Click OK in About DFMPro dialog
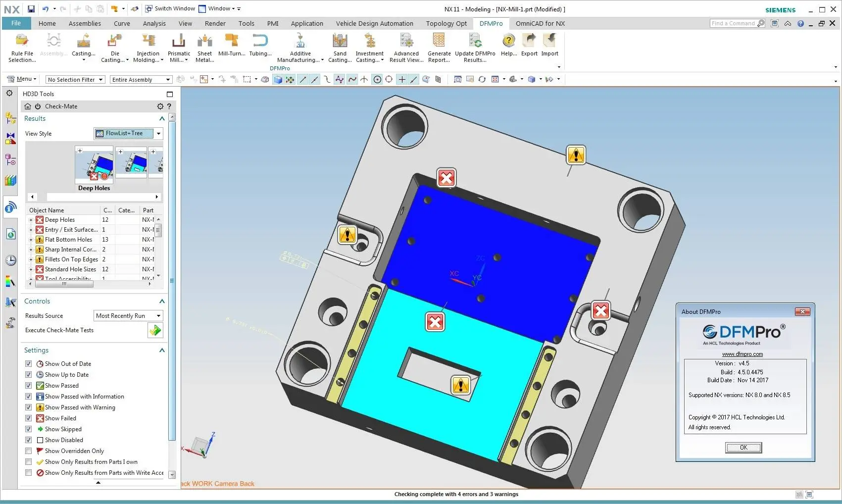 coord(743,448)
